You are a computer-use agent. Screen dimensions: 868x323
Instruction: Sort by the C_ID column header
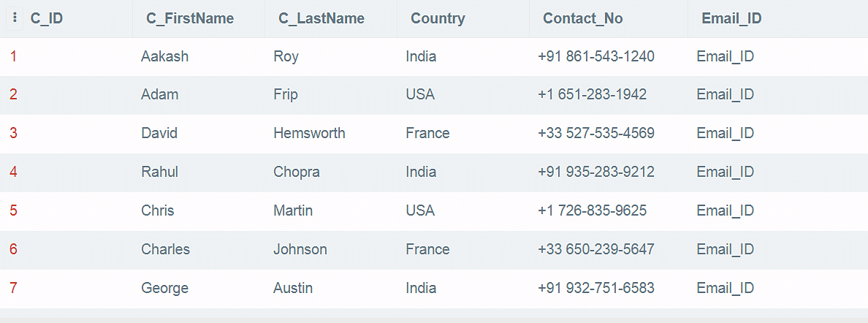click(47, 19)
